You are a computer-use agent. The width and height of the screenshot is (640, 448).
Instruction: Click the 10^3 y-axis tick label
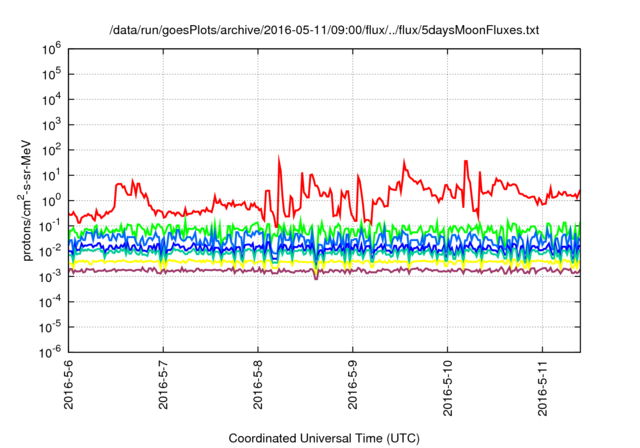point(51,125)
